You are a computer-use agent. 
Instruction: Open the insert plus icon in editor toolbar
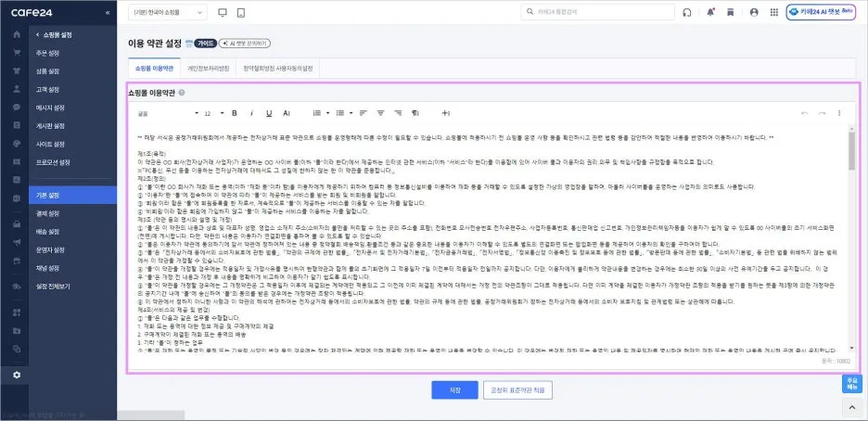click(x=446, y=113)
